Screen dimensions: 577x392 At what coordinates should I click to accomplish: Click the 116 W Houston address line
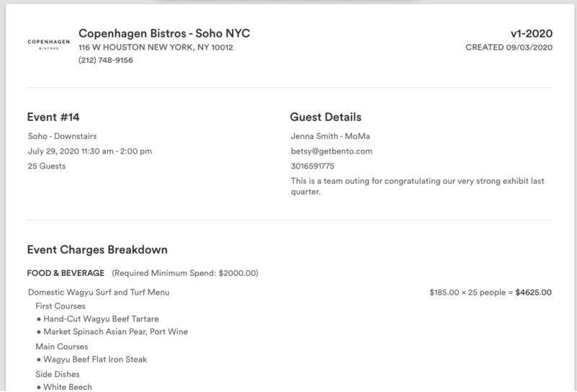(156, 47)
